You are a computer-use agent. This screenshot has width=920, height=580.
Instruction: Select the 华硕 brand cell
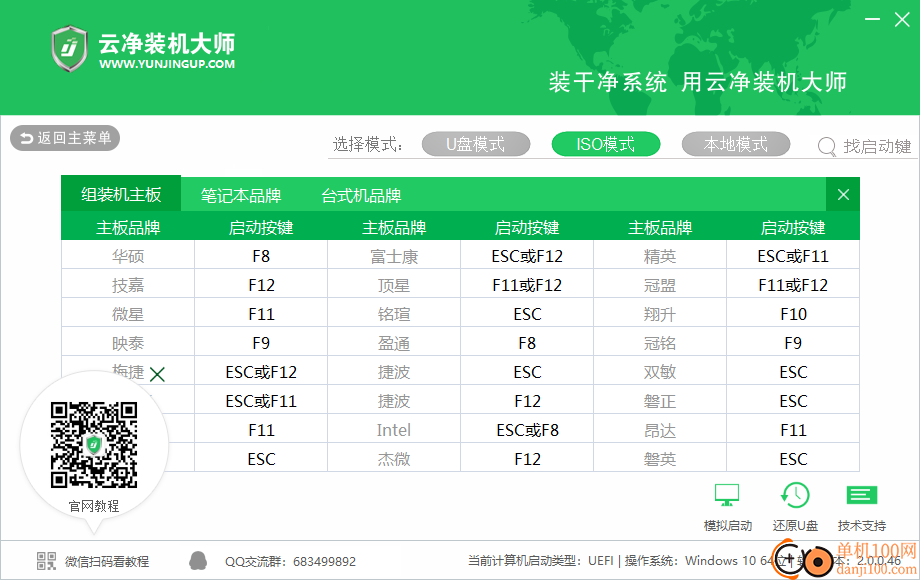click(x=128, y=256)
